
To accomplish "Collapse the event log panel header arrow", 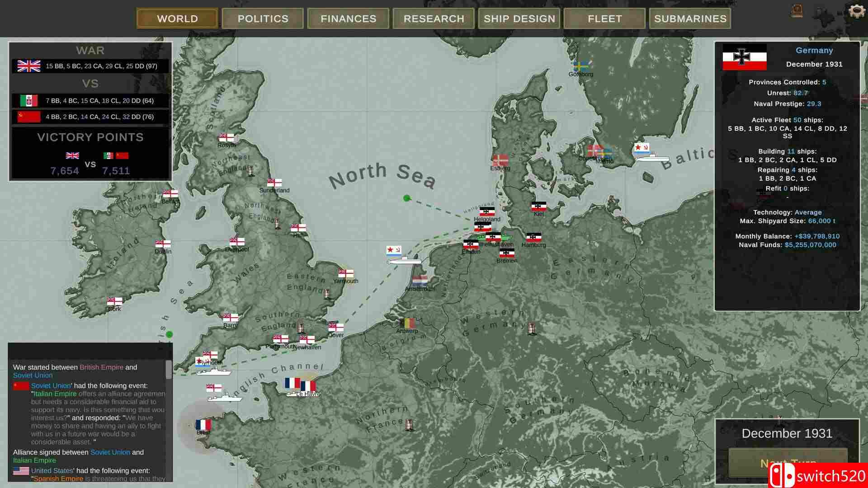I will 161,349.
